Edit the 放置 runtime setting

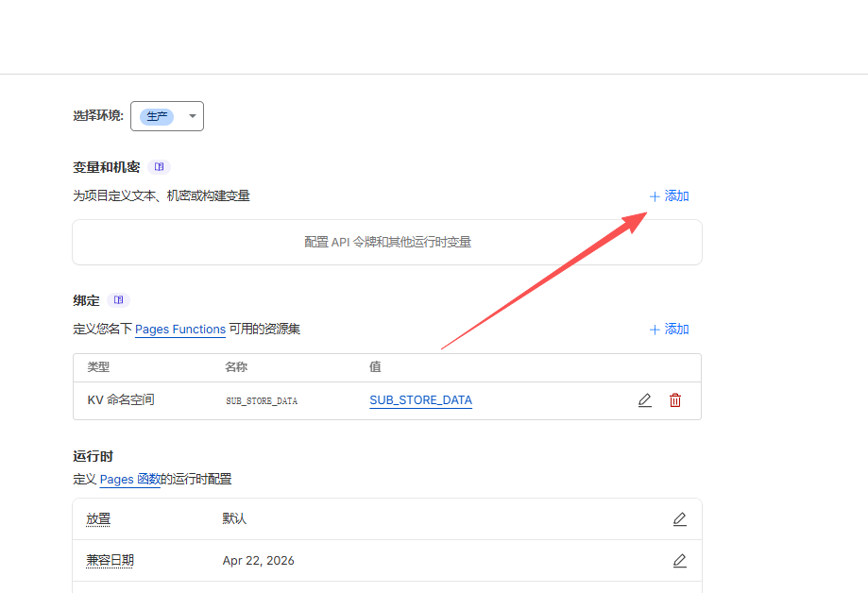tap(680, 519)
